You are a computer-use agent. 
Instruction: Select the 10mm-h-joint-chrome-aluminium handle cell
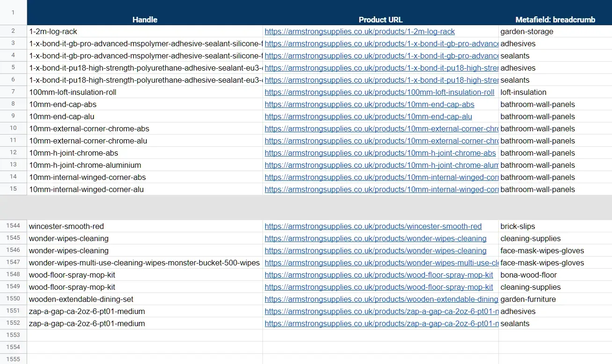tap(145, 165)
